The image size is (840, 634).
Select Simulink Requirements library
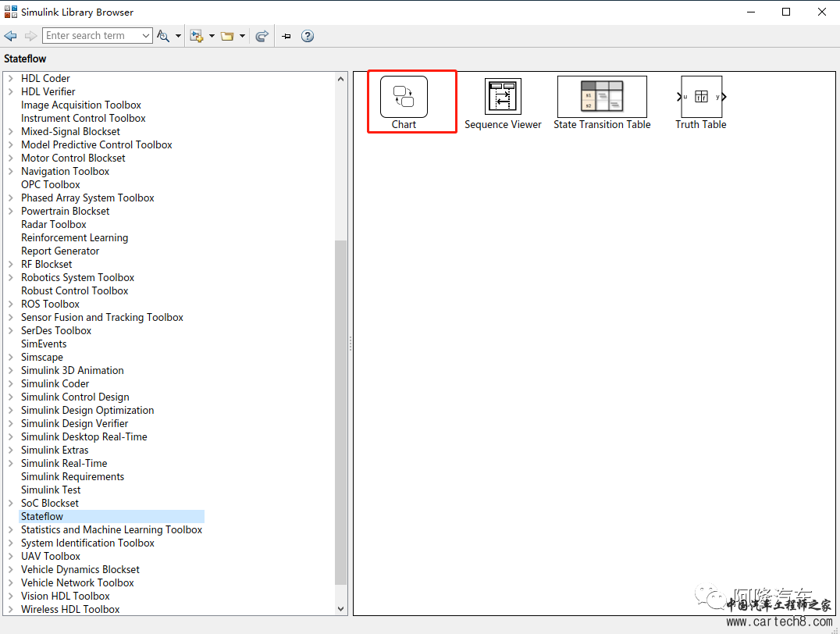pos(73,476)
